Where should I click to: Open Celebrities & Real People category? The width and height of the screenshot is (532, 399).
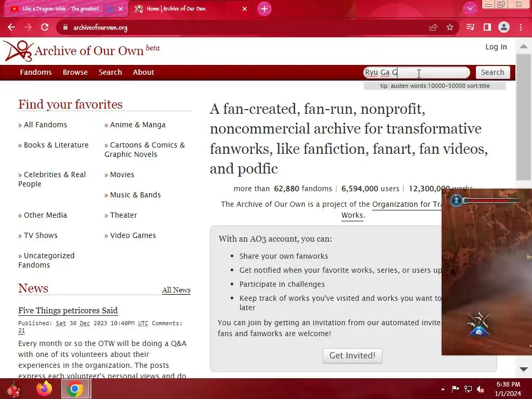(x=52, y=179)
